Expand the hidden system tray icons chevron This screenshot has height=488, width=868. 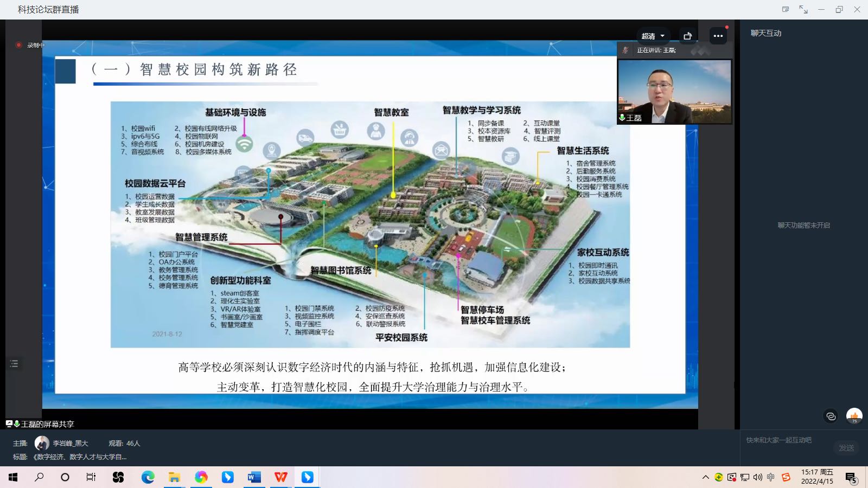click(706, 477)
